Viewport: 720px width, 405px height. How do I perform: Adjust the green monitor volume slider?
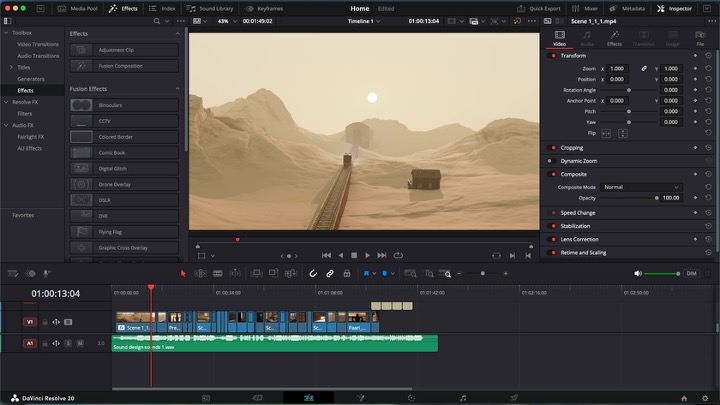point(662,273)
